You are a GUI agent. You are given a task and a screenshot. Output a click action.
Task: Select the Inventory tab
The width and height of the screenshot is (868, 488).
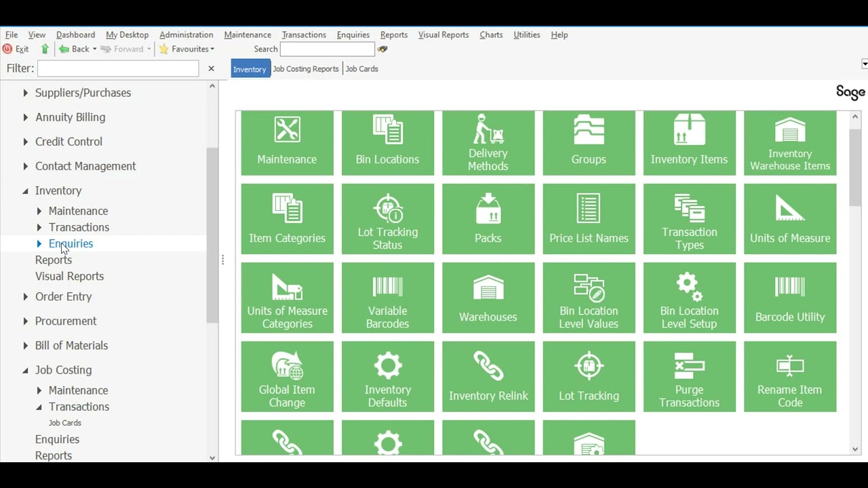250,69
